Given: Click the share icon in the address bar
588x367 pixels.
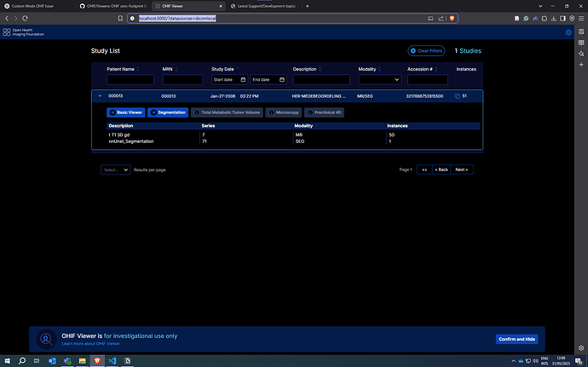Looking at the screenshot, I should tap(441, 19).
